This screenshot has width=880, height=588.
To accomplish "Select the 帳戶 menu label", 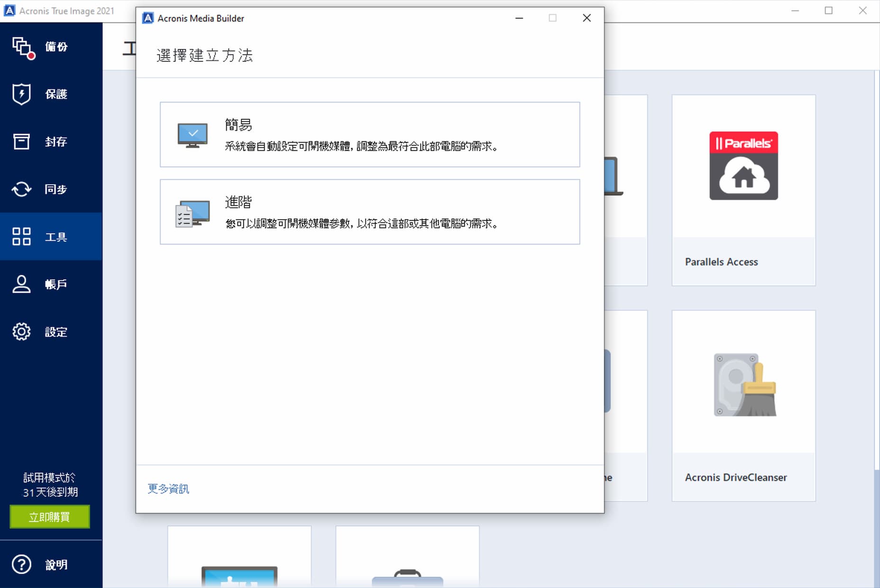I will (56, 284).
